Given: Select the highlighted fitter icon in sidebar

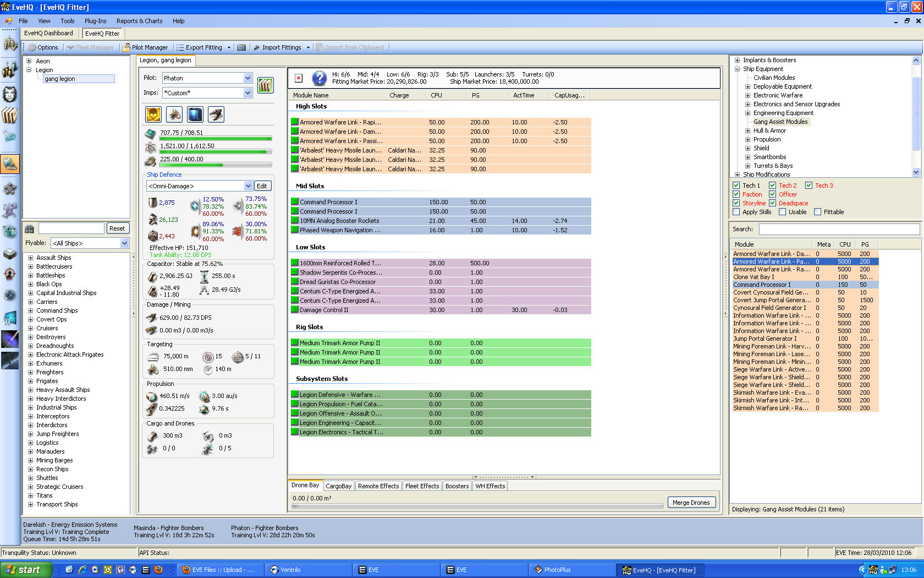Looking at the screenshot, I should 10,163.
